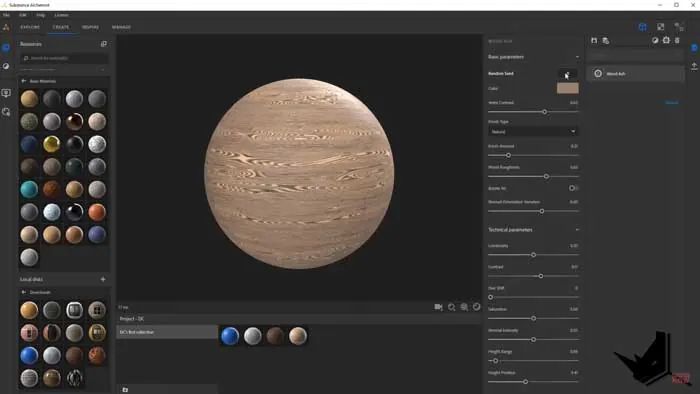Screen dimensions: 700x394
Task: Collapse the Technical parameters section
Action: 577,230
